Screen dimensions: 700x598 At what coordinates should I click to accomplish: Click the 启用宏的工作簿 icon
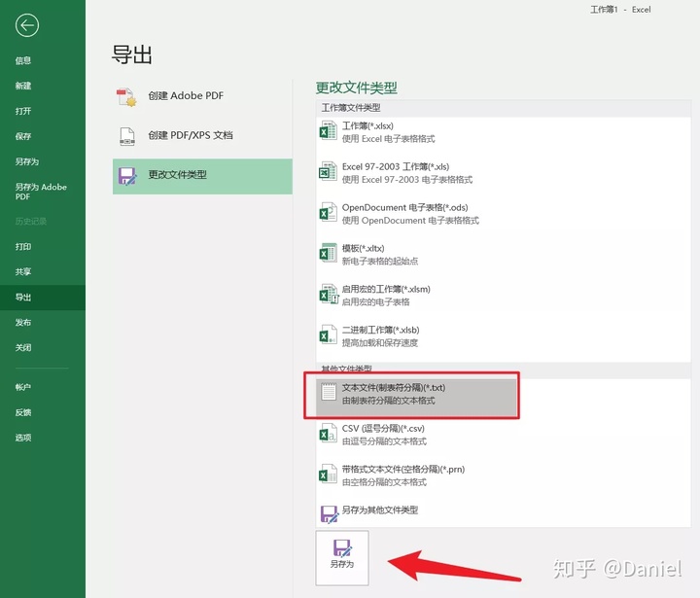[329, 294]
